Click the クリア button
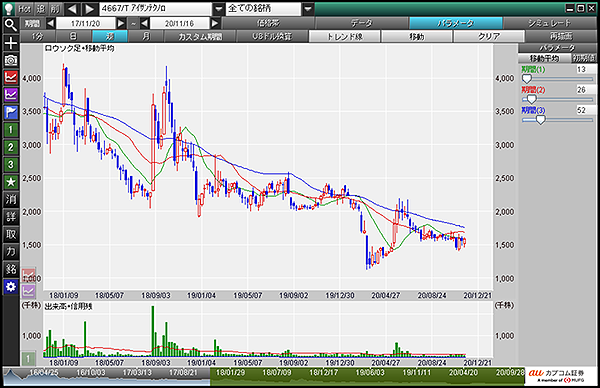Viewport: 600px width, 388px height. pyautogui.click(x=489, y=37)
